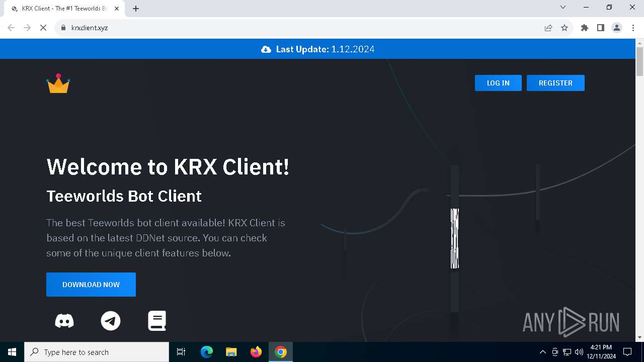
Task: Open the taskbar clock and date
Action: click(601, 352)
